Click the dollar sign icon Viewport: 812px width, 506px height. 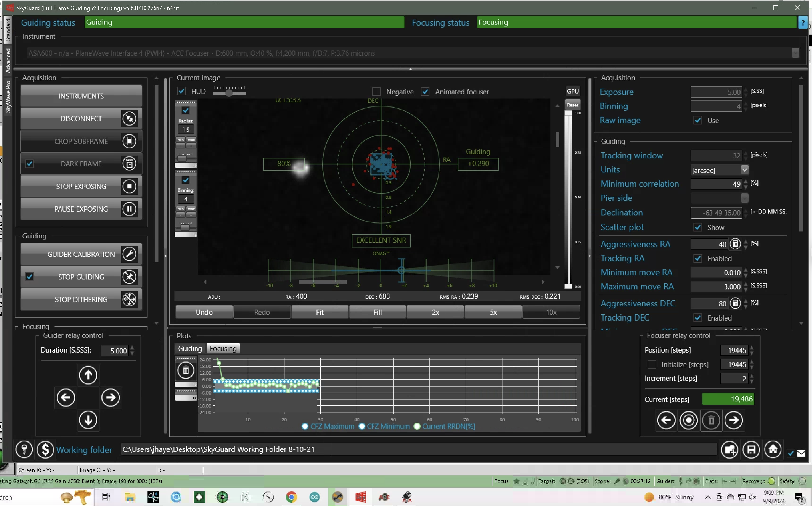[x=45, y=449]
